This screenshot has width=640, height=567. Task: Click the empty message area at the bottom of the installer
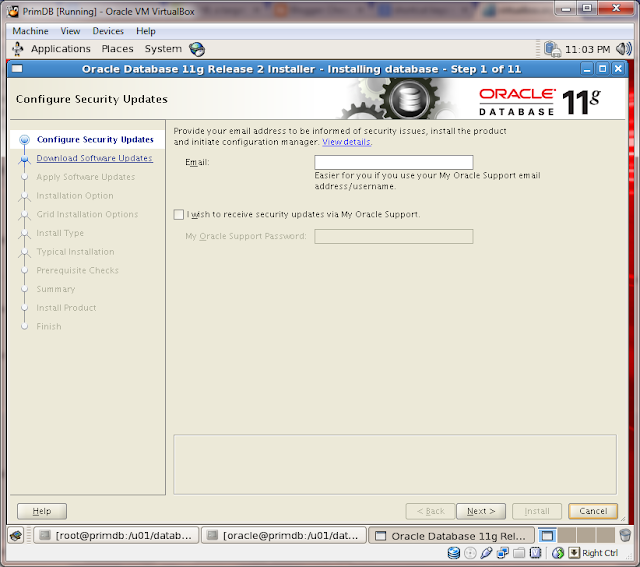pos(395,465)
